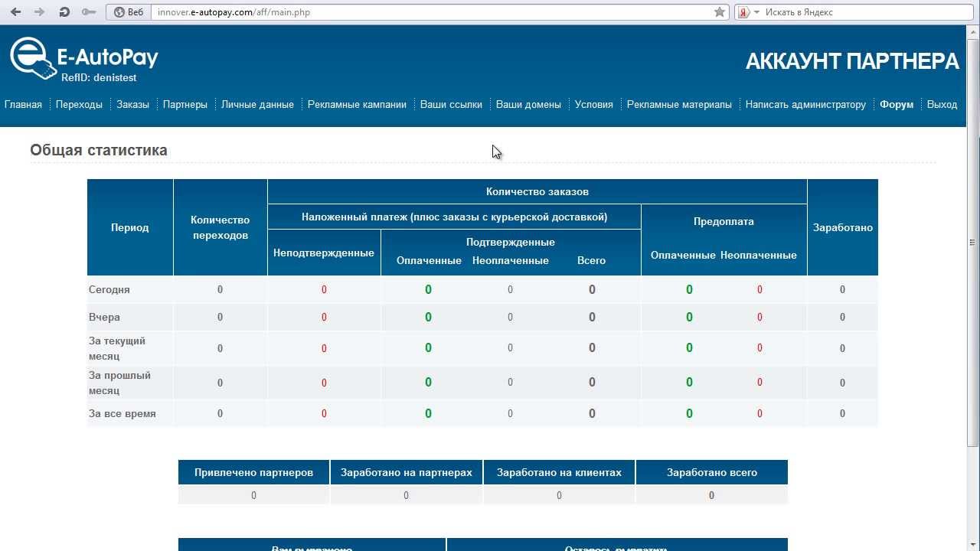Click За все время row's Всего value
980x551 pixels.
coord(592,413)
